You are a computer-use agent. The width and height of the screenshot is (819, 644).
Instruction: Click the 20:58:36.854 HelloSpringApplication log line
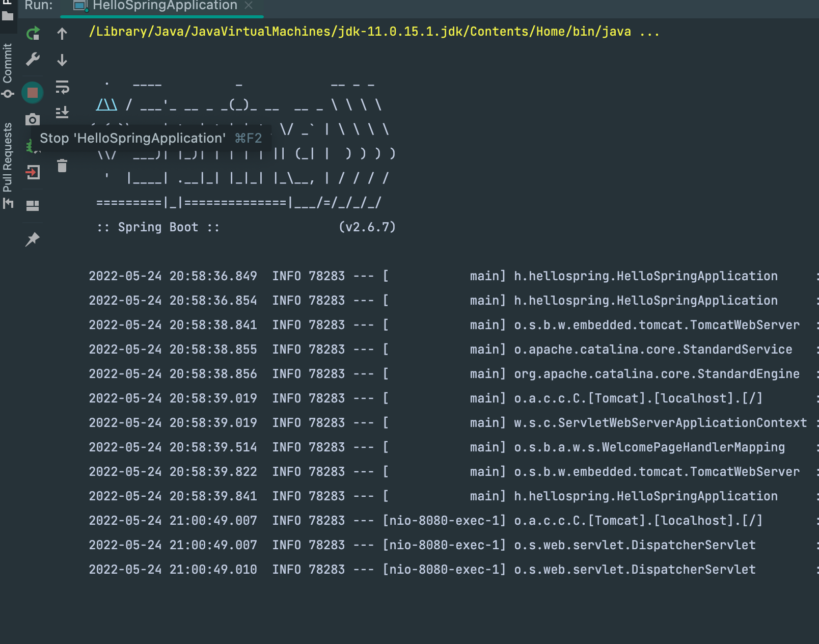453,301
